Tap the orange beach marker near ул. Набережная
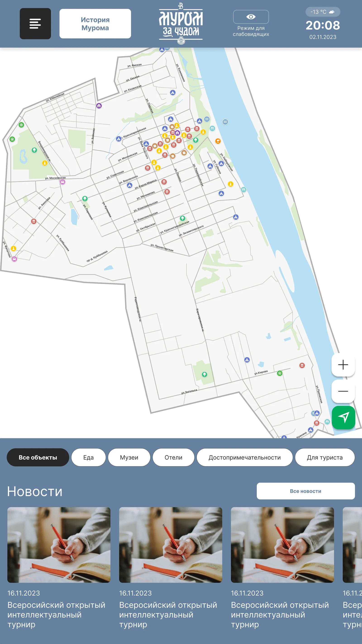Viewport: 362px width, 644px height. click(218, 141)
